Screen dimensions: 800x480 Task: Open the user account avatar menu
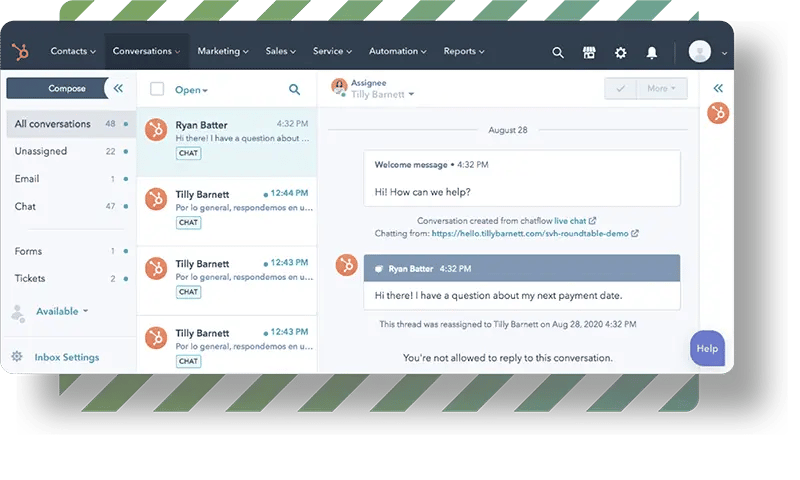click(699, 52)
